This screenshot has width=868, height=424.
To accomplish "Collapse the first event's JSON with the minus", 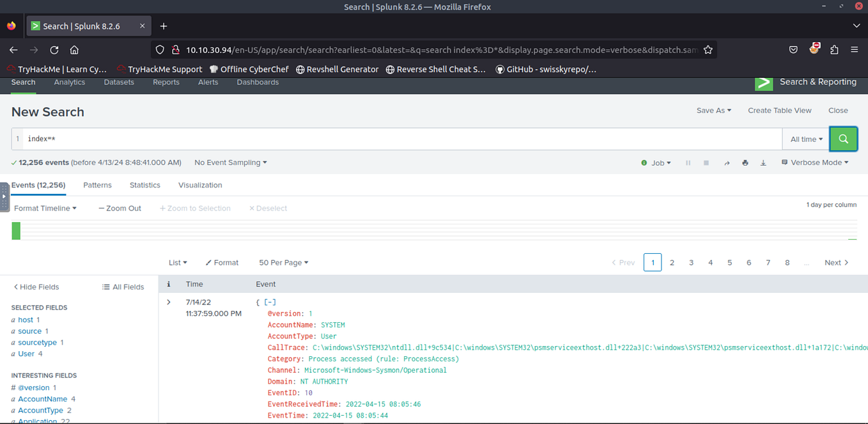I will pos(270,302).
